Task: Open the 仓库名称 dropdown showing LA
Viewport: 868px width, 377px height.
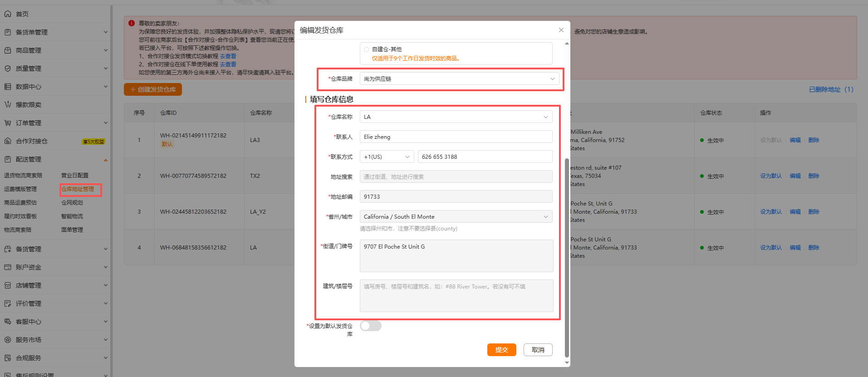Action: [x=456, y=117]
